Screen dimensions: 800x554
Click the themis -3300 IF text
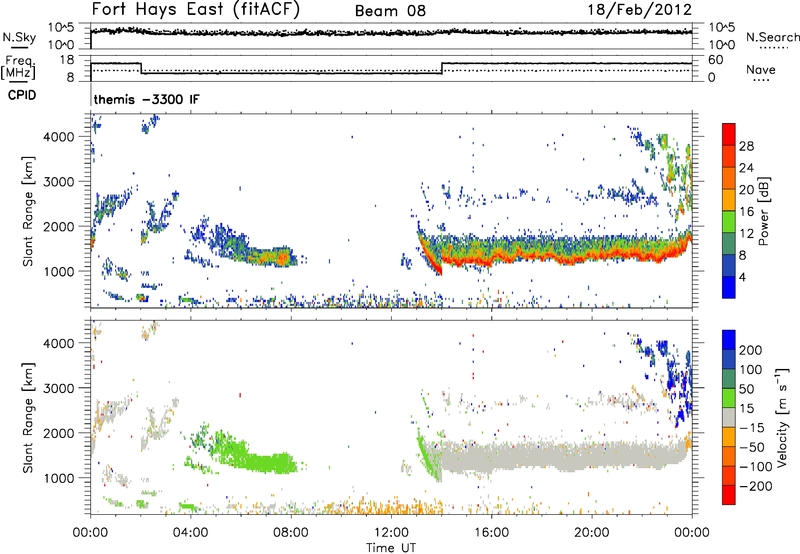pyautogui.click(x=147, y=99)
